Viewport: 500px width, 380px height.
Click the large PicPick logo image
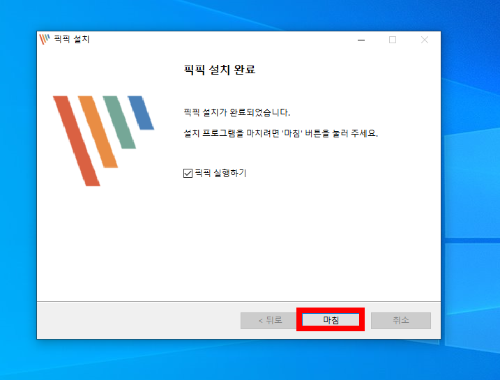pyautogui.click(x=103, y=141)
